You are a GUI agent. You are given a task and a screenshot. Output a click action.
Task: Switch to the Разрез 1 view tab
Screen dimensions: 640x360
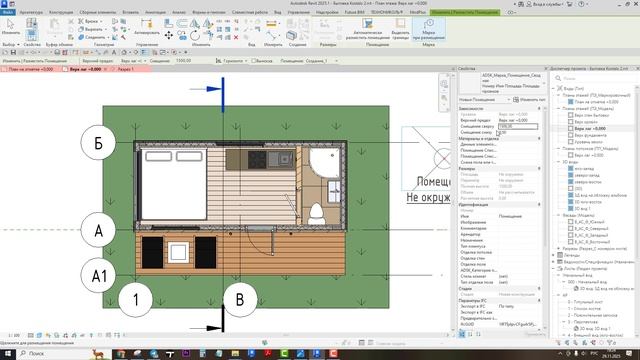(x=125, y=69)
